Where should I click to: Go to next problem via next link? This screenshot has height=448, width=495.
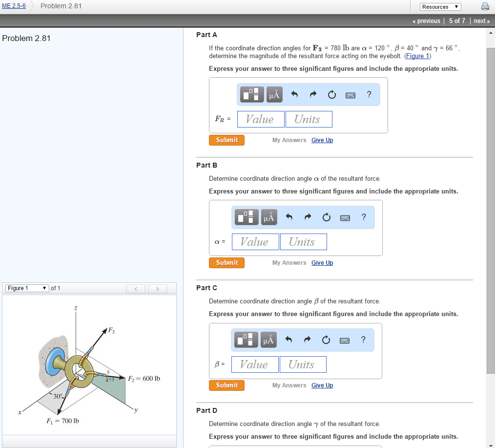tap(481, 21)
